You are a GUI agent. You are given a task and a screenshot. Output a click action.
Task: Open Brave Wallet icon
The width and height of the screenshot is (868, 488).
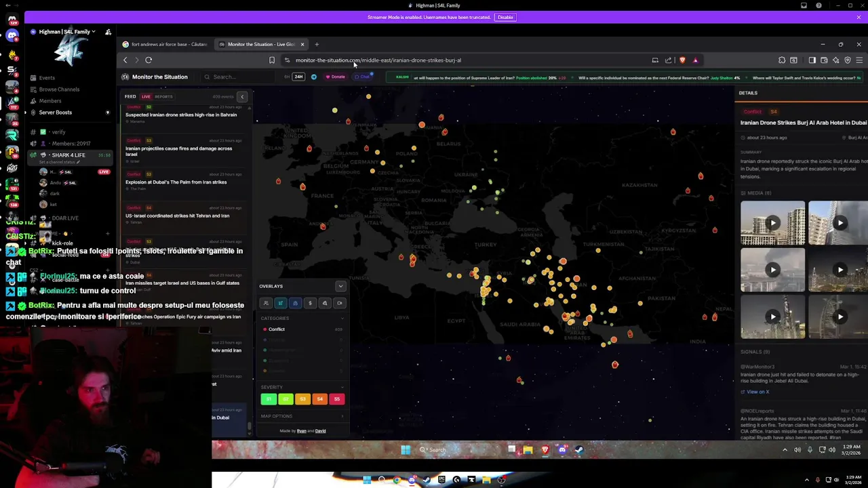point(824,60)
